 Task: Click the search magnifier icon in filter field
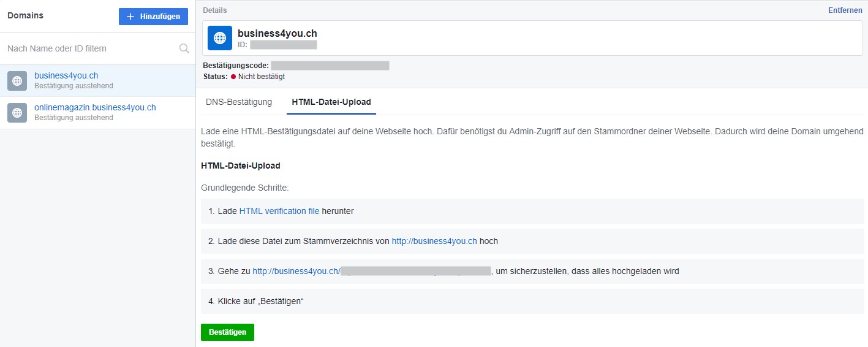click(184, 48)
